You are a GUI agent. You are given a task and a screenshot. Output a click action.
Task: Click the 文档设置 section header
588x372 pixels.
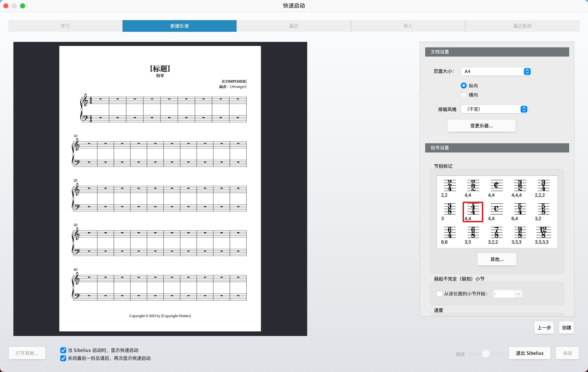[x=497, y=52]
